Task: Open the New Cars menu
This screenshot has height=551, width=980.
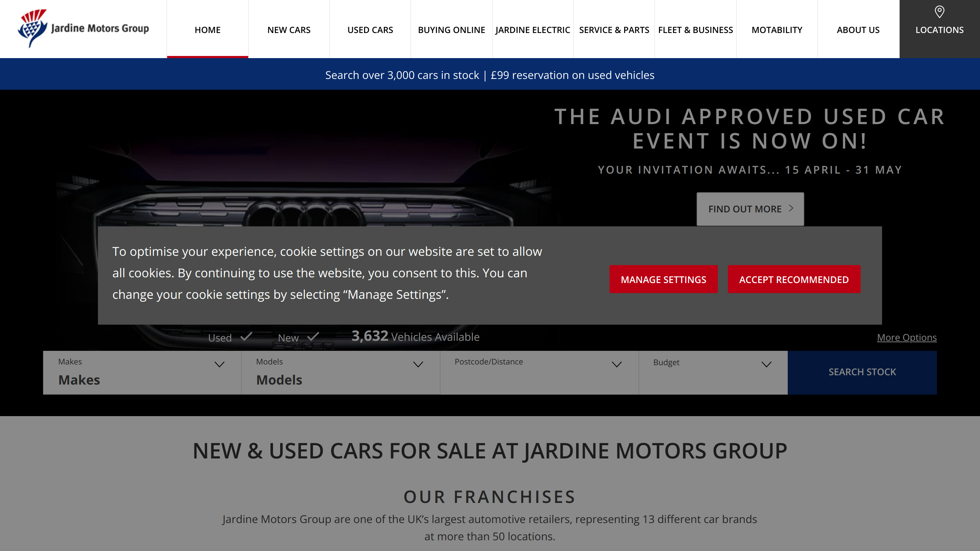Action: click(289, 30)
